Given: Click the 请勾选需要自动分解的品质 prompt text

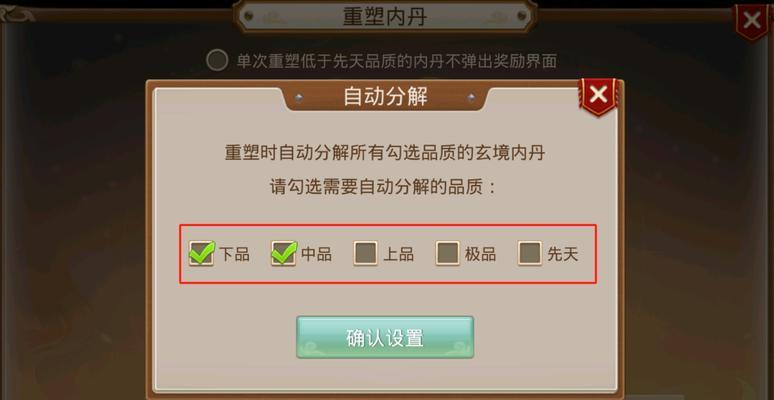Looking at the screenshot, I should [x=383, y=188].
